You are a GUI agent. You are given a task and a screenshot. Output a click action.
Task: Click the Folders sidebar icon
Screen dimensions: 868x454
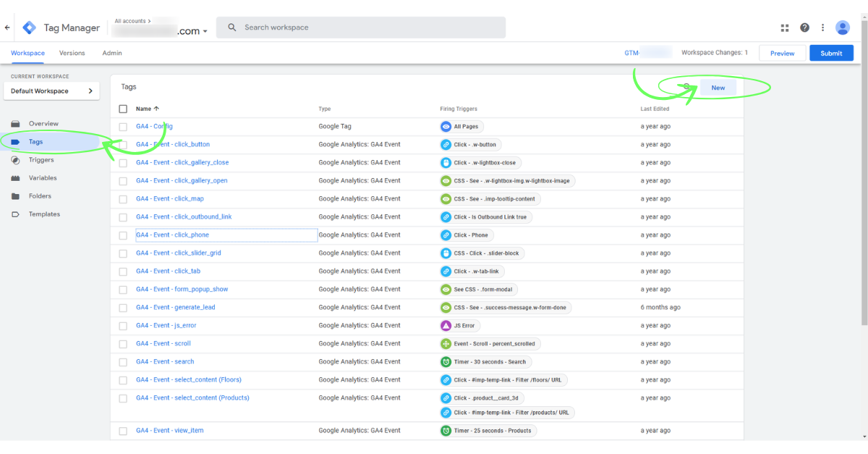(15, 196)
